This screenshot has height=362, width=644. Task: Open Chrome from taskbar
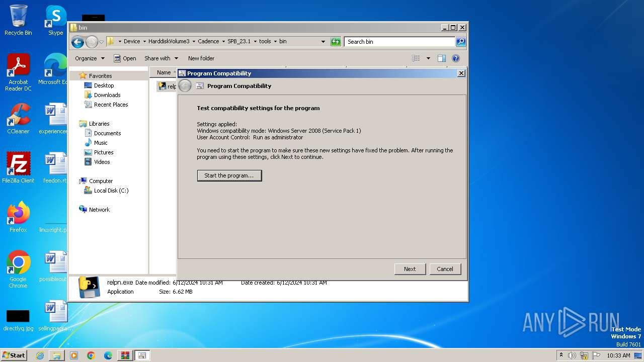[x=91, y=355]
